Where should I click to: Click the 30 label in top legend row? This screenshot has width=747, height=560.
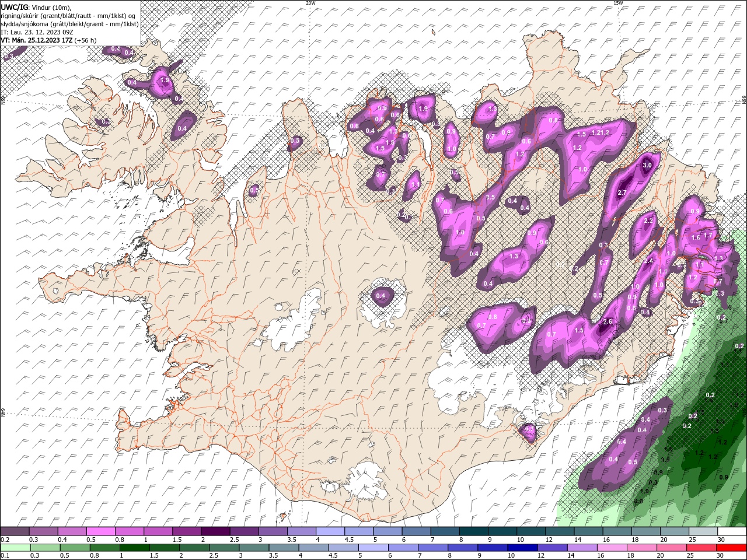[721, 540]
